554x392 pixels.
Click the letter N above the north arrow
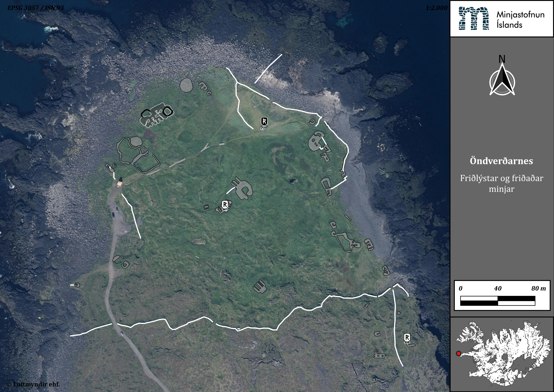point(502,59)
